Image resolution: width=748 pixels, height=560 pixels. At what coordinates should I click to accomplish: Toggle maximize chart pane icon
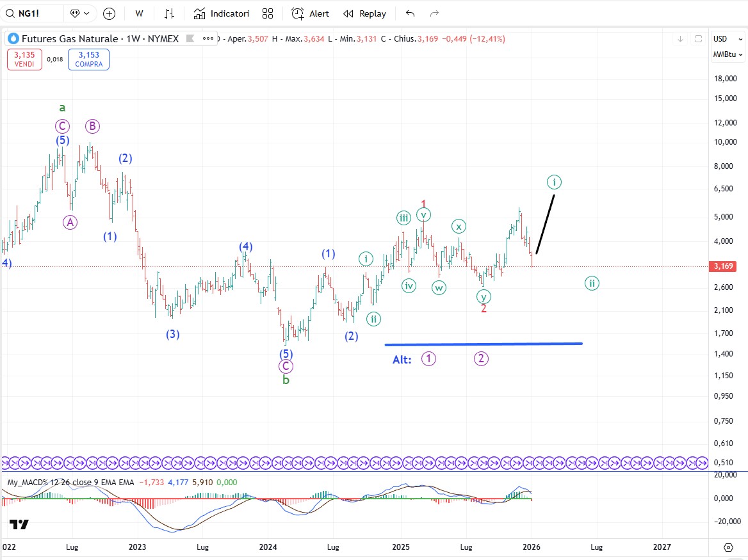click(699, 39)
